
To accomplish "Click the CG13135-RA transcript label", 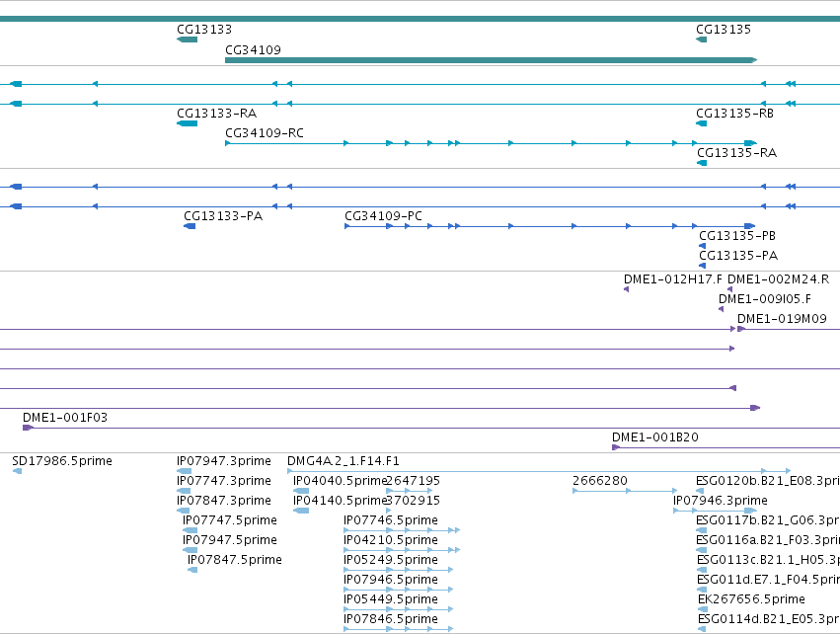I will (x=736, y=153).
